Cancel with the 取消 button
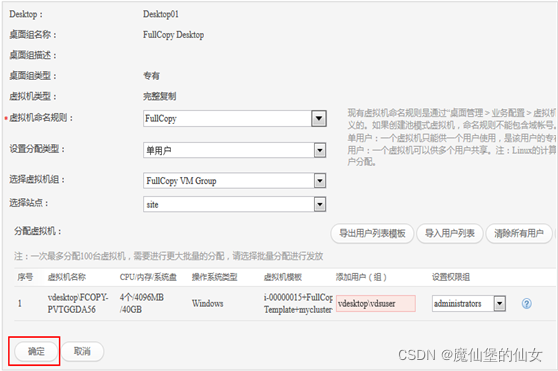The height and width of the screenshot is (371, 558). pyautogui.click(x=82, y=351)
